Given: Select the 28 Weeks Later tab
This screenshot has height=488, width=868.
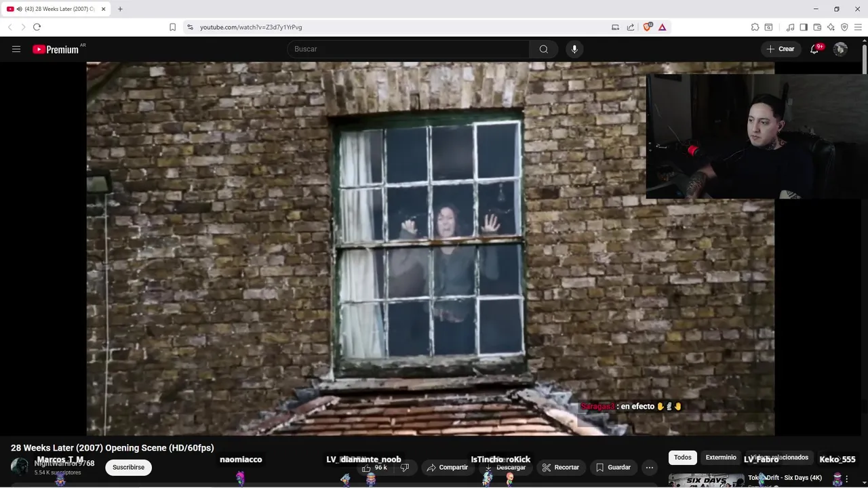Looking at the screenshot, I should coord(56,9).
